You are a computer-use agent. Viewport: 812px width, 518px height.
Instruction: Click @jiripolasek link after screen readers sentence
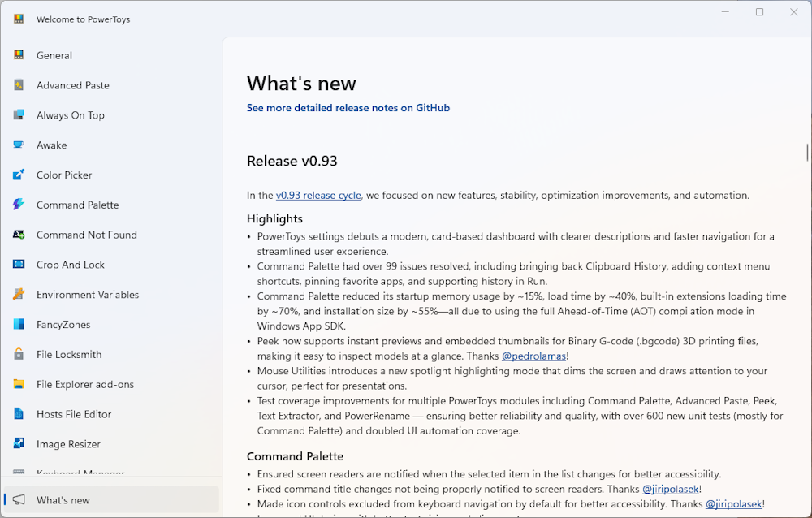point(672,489)
